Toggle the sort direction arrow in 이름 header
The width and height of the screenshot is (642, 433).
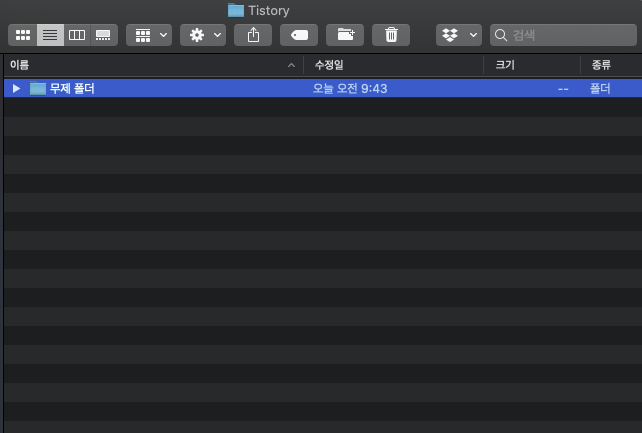pyautogui.click(x=292, y=65)
